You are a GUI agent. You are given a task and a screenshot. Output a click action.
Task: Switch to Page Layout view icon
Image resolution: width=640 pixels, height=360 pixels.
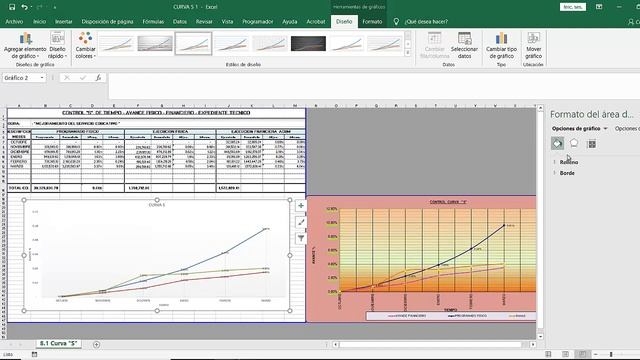(x=565, y=354)
